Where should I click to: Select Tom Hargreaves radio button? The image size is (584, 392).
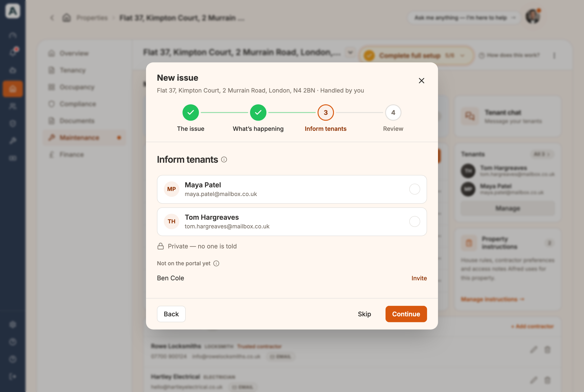(414, 222)
